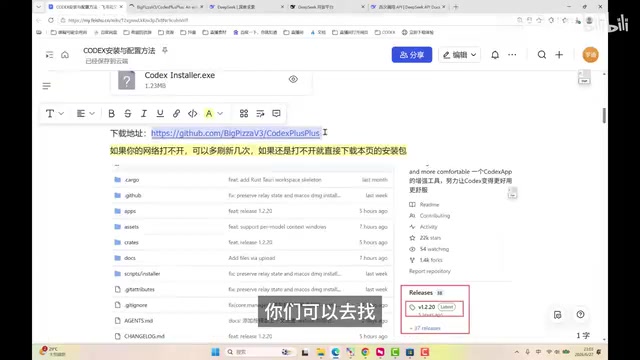
Task: Click the page icon at the document's top right
Action: [x=584, y=77]
